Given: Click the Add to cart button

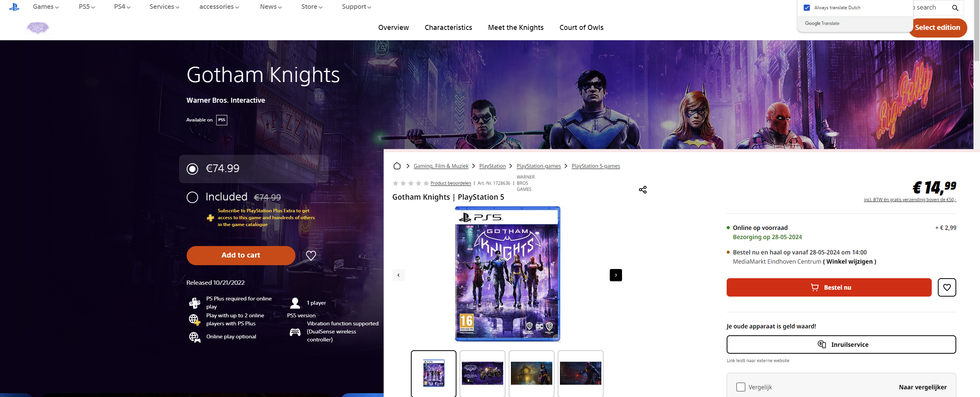Looking at the screenshot, I should (241, 255).
